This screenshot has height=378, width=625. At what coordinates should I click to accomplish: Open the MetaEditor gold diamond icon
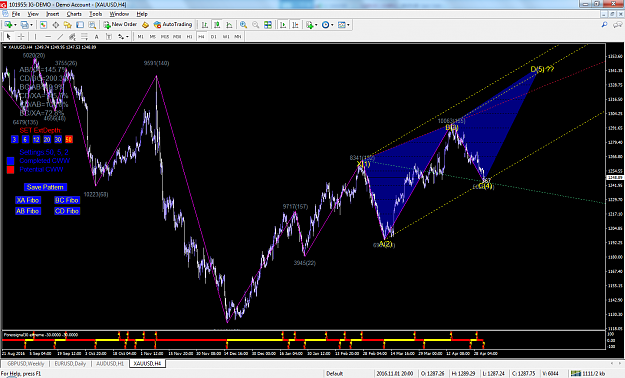[145, 25]
